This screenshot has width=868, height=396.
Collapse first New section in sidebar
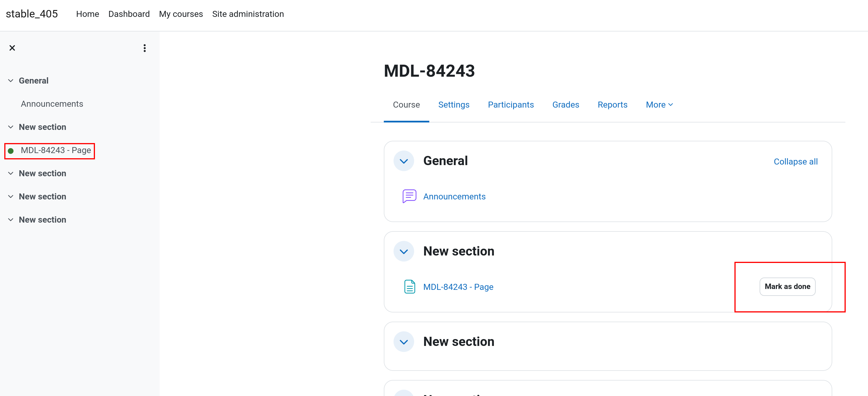[11, 127]
